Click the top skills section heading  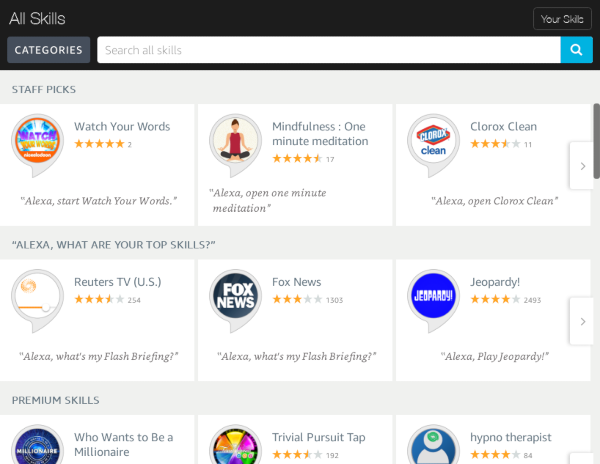(x=113, y=245)
